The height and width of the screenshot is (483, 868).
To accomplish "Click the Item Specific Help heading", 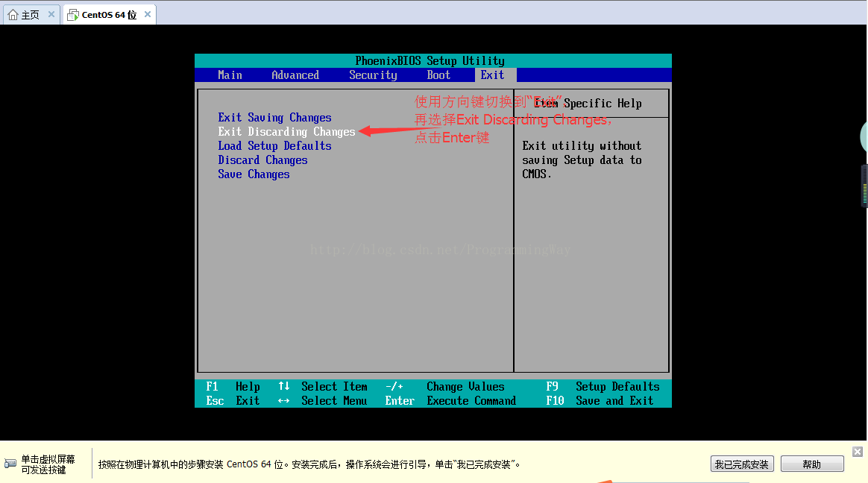I will tap(588, 104).
